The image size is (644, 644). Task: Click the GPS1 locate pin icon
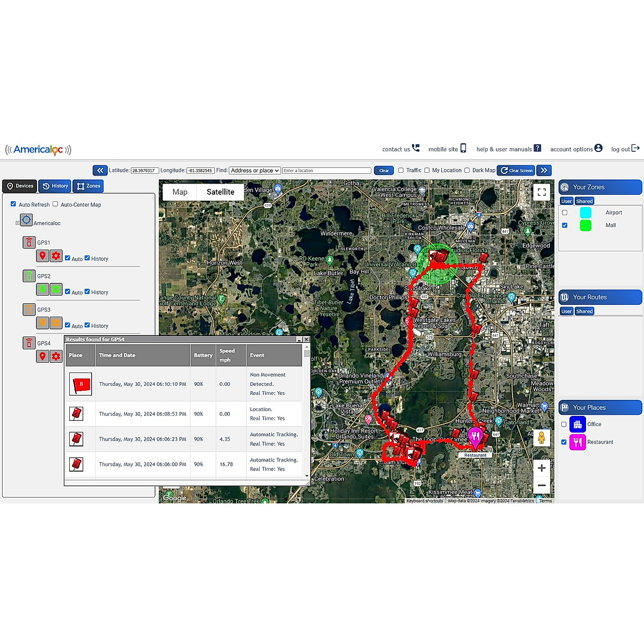point(42,256)
